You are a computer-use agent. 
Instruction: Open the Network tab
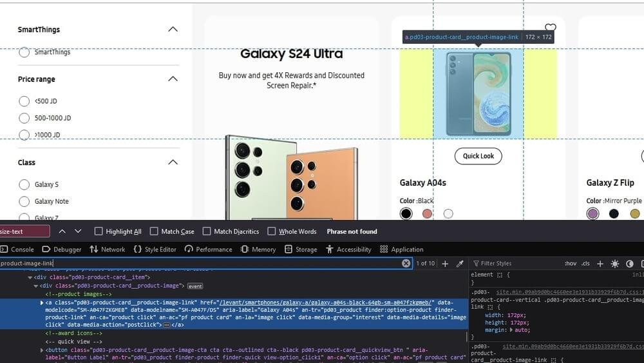107,250
